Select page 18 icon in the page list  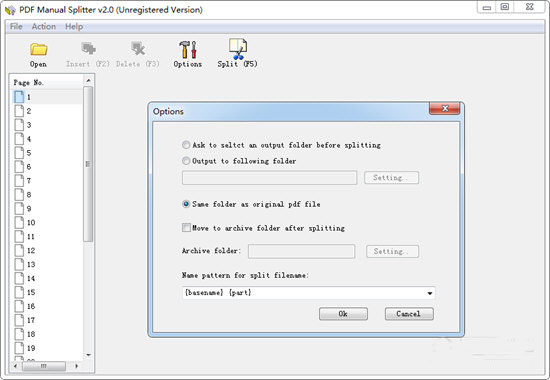(x=19, y=334)
